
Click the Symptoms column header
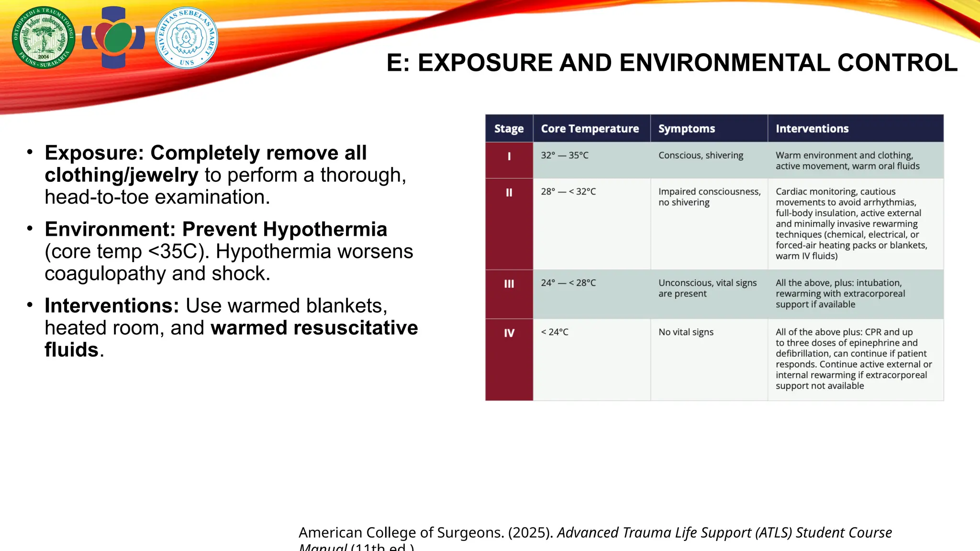(687, 129)
